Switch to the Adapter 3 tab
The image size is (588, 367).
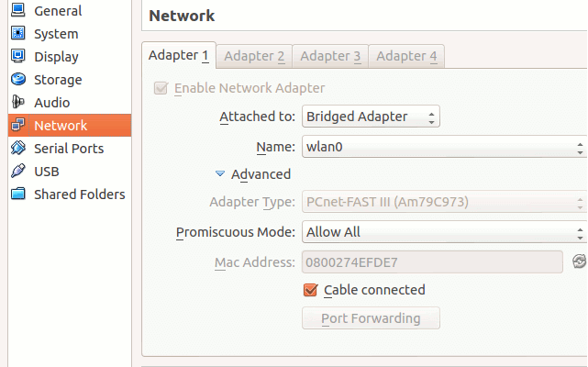(330, 56)
